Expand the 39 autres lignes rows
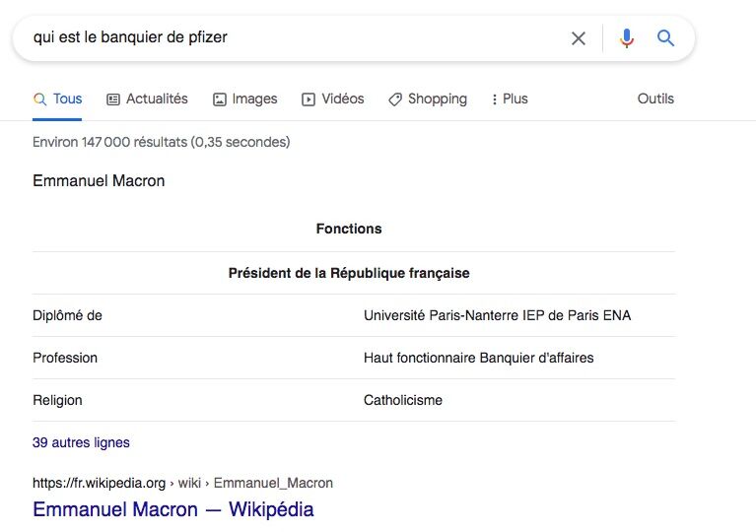Image resolution: width=756 pixels, height=532 pixels. [81, 442]
